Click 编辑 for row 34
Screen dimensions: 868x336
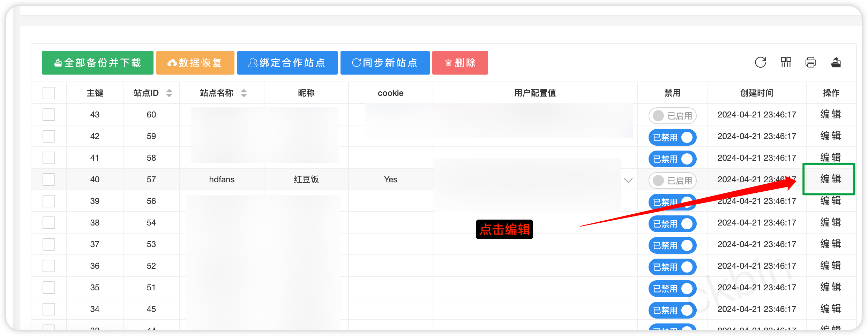click(831, 309)
